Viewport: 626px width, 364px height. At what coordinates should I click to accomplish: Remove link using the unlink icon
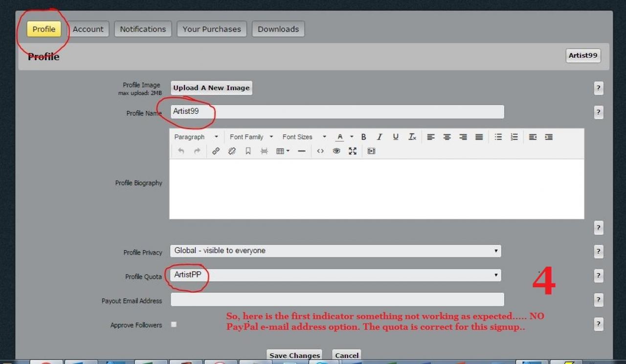point(232,151)
